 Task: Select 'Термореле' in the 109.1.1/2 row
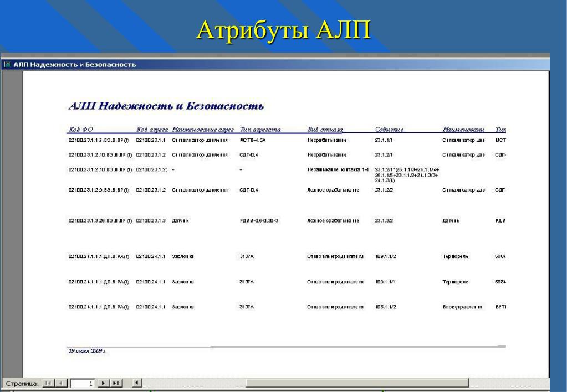(x=455, y=256)
